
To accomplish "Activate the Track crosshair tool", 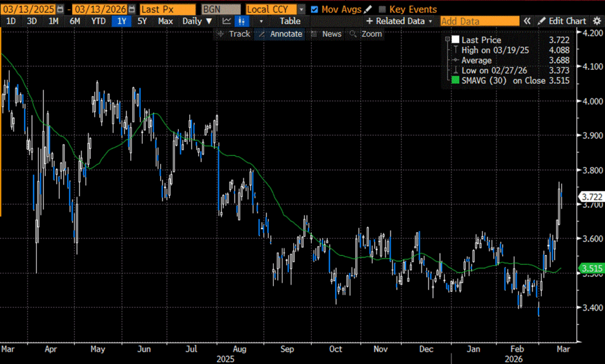I will pyautogui.click(x=234, y=34).
